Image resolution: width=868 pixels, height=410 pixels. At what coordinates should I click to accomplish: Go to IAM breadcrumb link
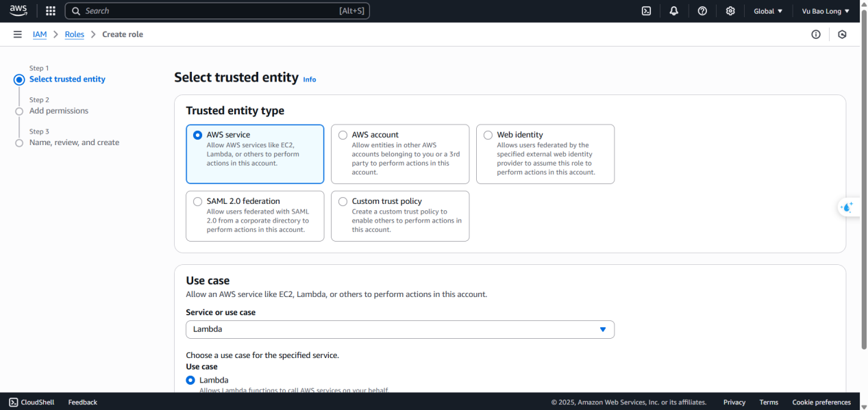pyautogui.click(x=40, y=34)
